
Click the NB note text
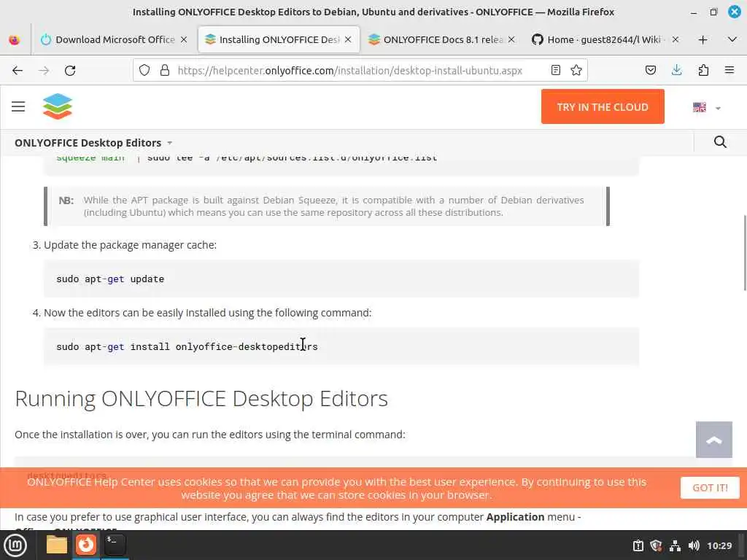[x=333, y=206]
